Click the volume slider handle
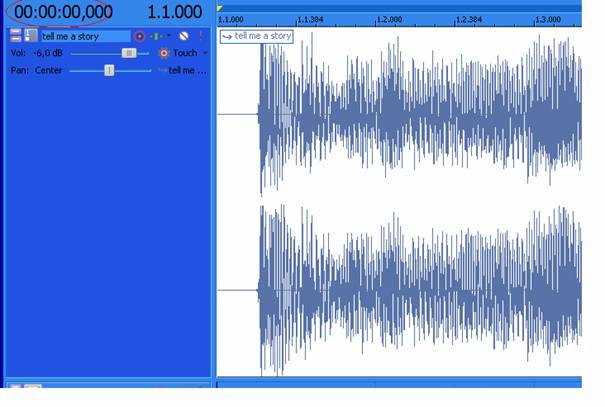The width and height of the screenshot is (605, 407). click(128, 53)
